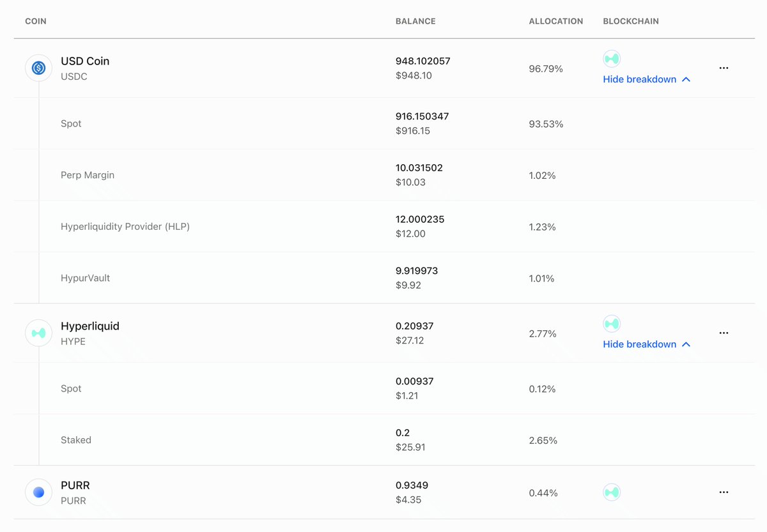
Task: Select the USD Coin name
Action: (x=85, y=61)
